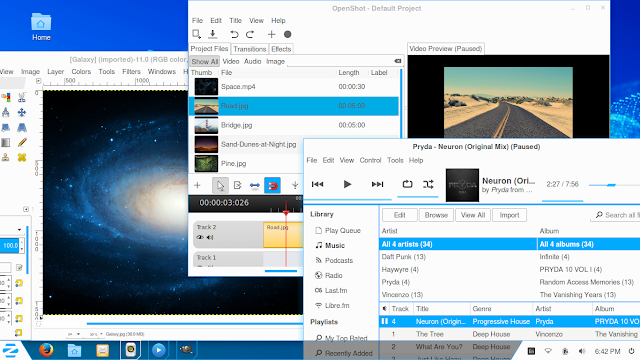Select the arrow pointer tool in timeline
The image size is (640, 360).
click(220, 186)
